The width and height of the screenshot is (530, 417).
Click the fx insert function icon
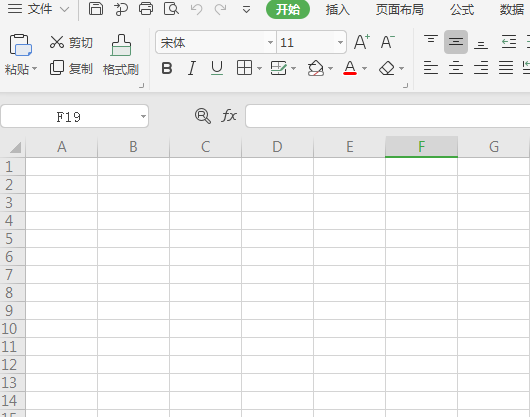pos(229,116)
